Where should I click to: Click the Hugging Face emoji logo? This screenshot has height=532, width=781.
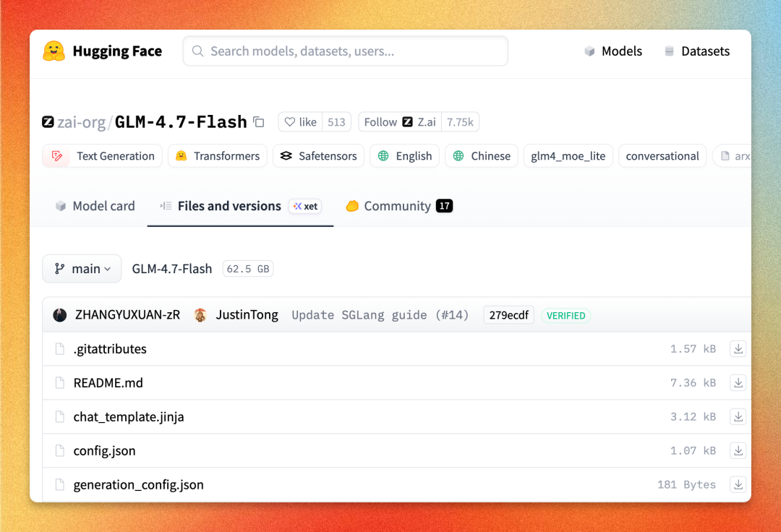pos(54,51)
